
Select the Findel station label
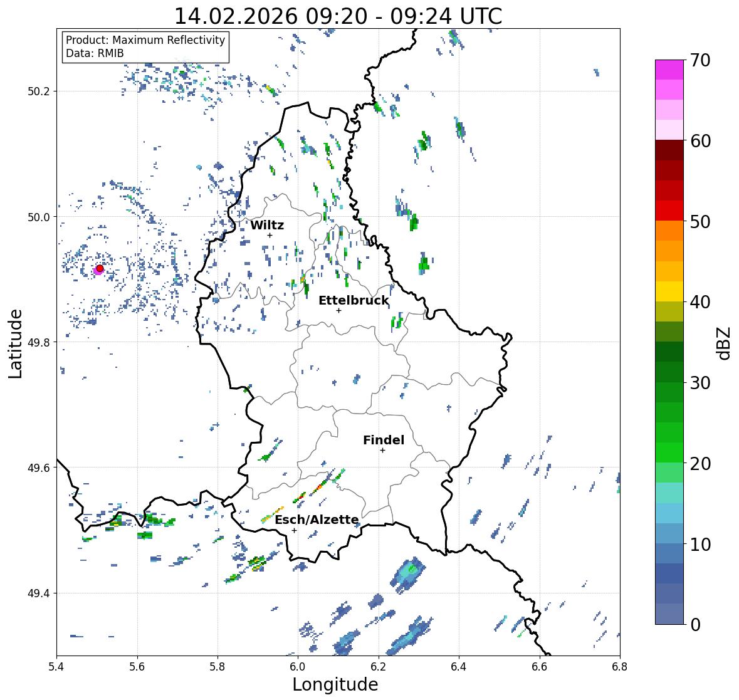(x=383, y=440)
